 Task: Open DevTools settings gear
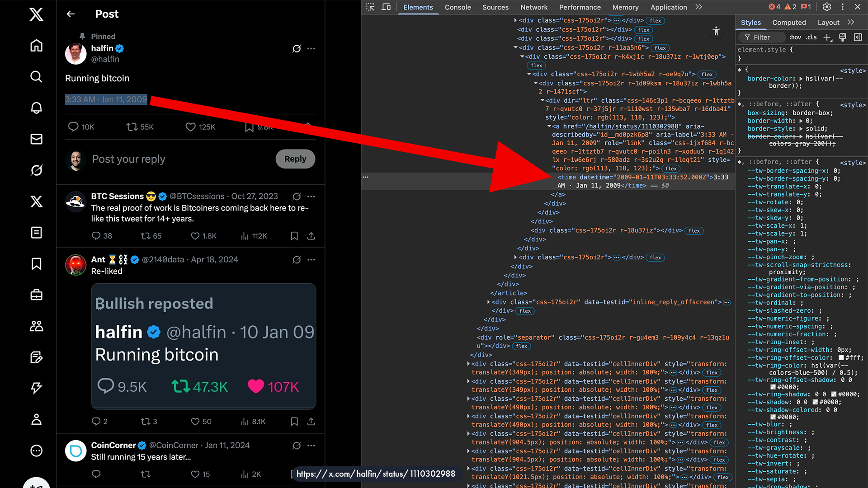[x=827, y=7]
